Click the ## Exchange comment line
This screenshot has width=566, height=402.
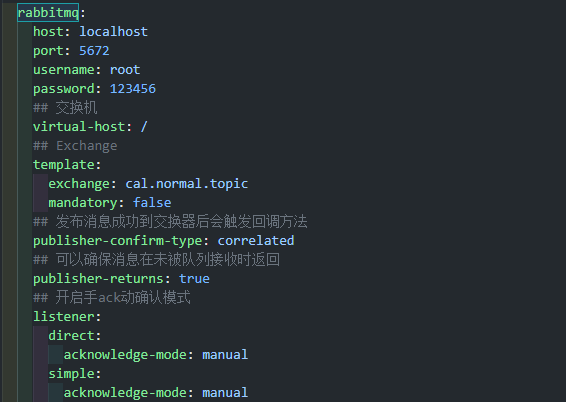[x=75, y=146]
